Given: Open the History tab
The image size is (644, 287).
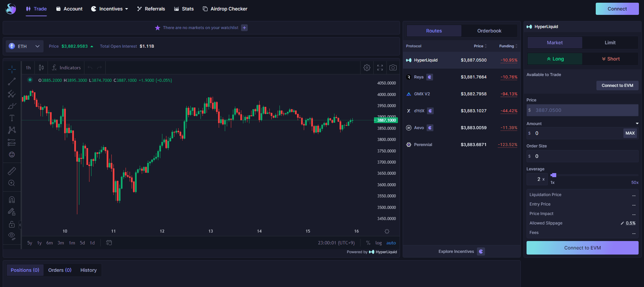Looking at the screenshot, I should click(88, 270).
